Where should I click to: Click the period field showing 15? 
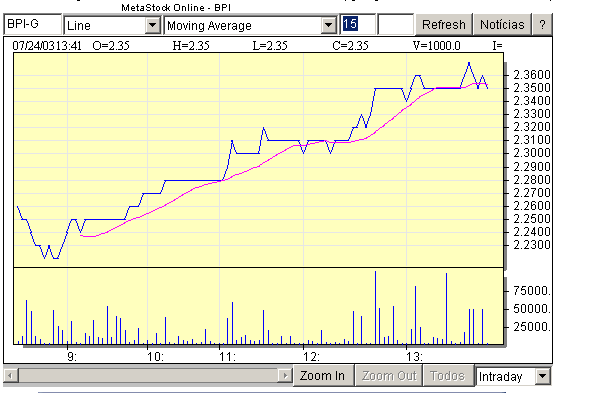(358, 25)
